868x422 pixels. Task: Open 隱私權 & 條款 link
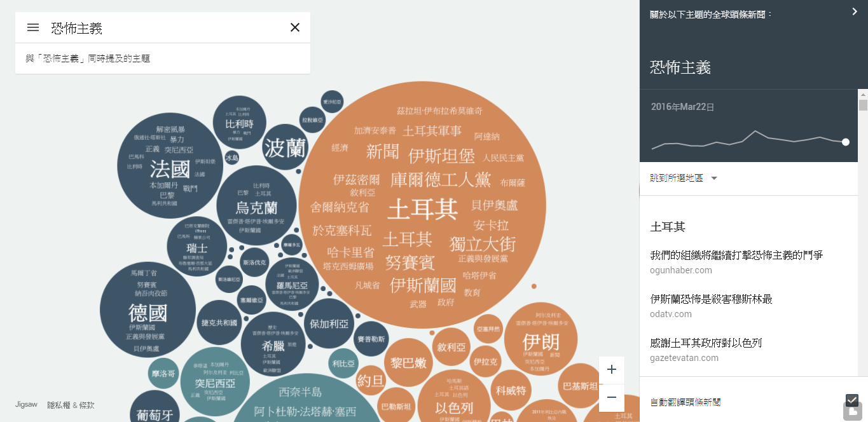tap(71, 405)
